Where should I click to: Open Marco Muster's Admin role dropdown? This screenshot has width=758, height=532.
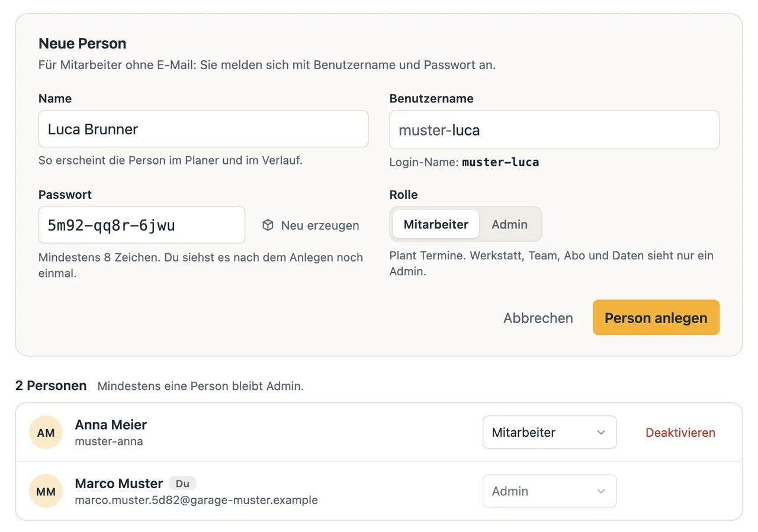(x=550, y=491)
